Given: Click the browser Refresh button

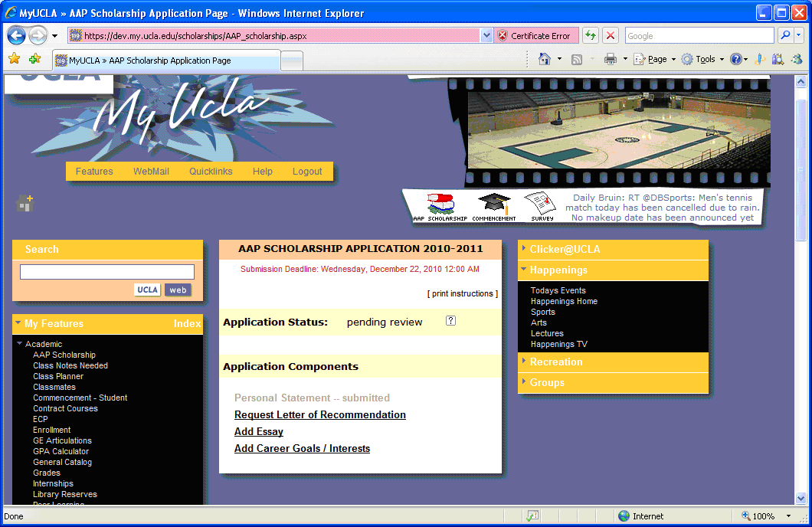Looking at the screenshot, I should [x=590, y=35].
